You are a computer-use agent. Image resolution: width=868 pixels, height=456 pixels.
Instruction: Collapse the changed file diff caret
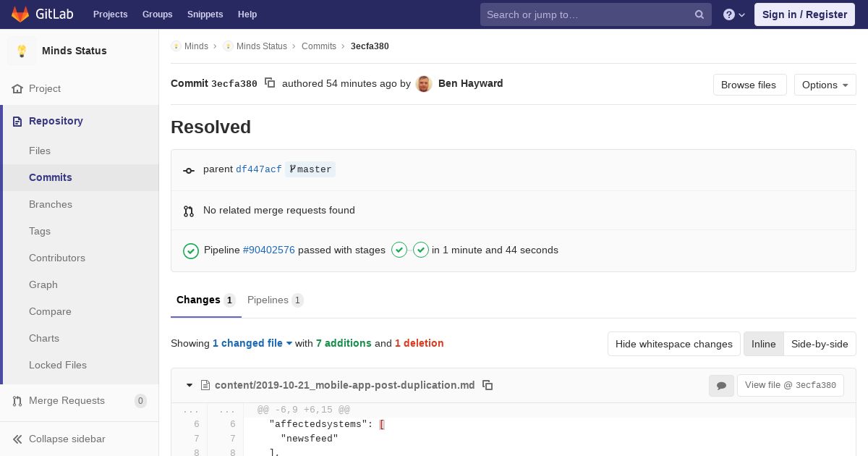(190, 385)
